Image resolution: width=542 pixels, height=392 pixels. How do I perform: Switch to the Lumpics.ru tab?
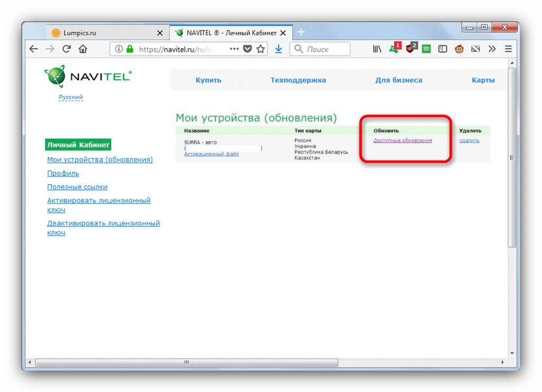[105, 32]
